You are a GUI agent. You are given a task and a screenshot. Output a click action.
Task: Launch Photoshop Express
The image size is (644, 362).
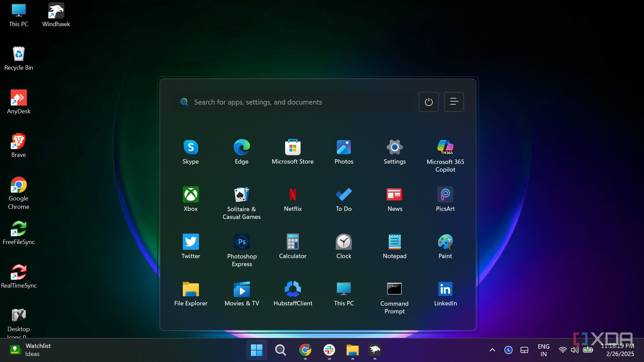(241, 250)
